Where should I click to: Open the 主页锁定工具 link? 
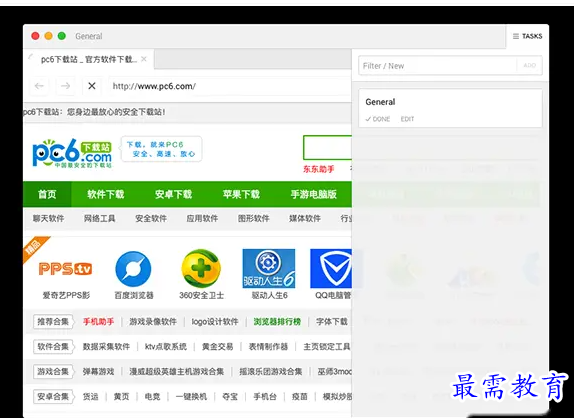tap(327, 347)
